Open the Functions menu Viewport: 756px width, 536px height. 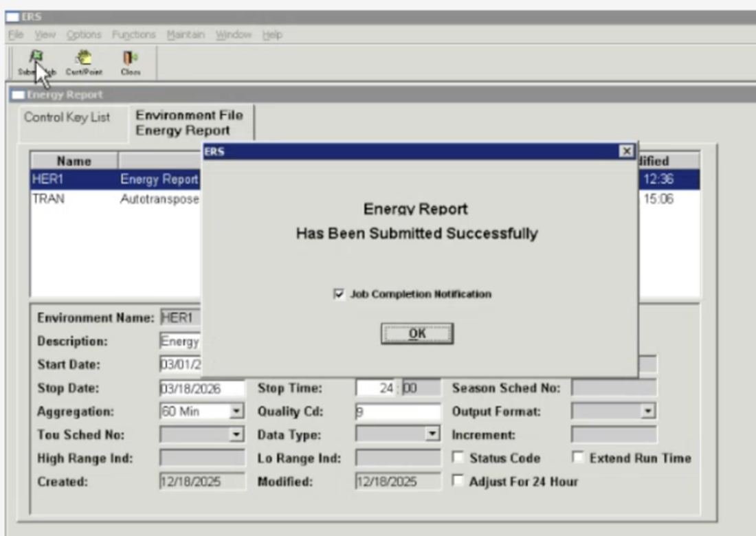(x=133, y=35)
